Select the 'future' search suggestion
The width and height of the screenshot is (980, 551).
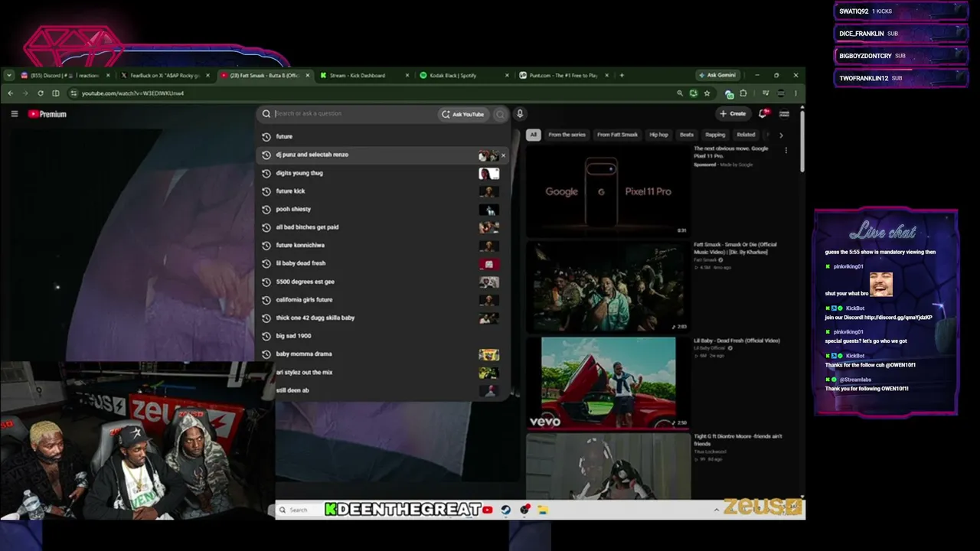coord(383,136)
